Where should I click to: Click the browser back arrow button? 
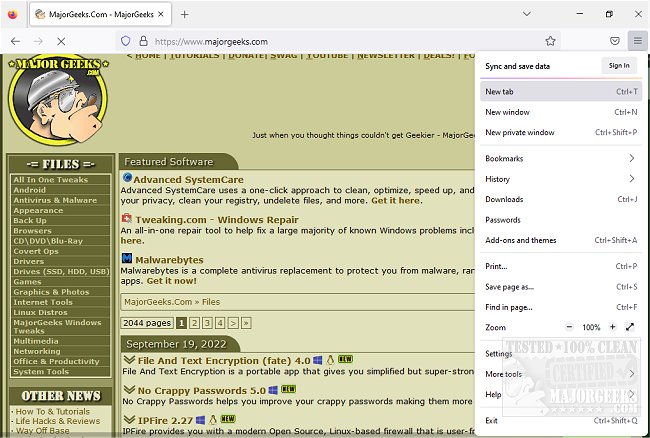click(15, 41)
